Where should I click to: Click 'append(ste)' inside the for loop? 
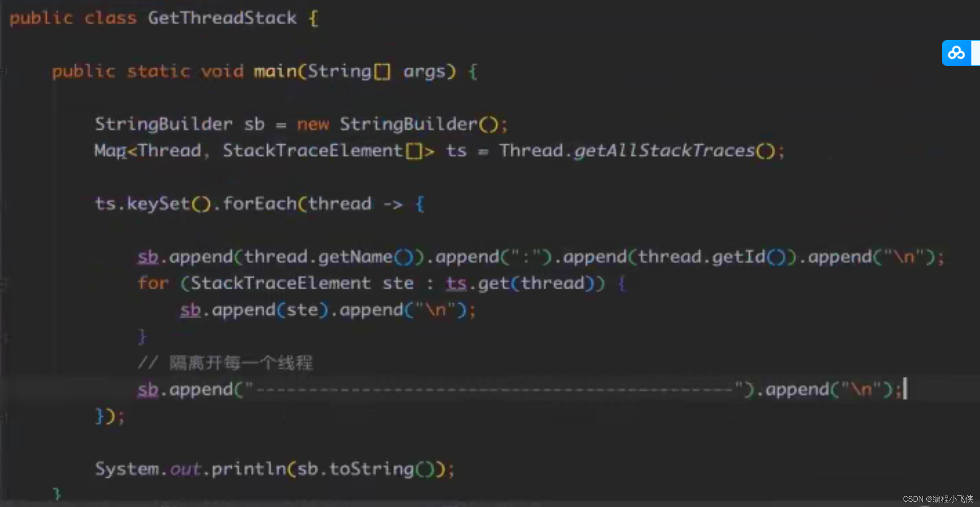270,310
